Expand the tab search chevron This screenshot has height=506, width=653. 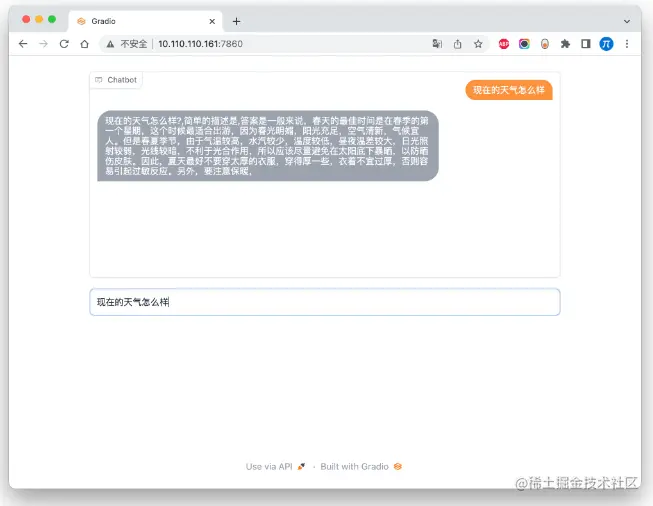627,21
